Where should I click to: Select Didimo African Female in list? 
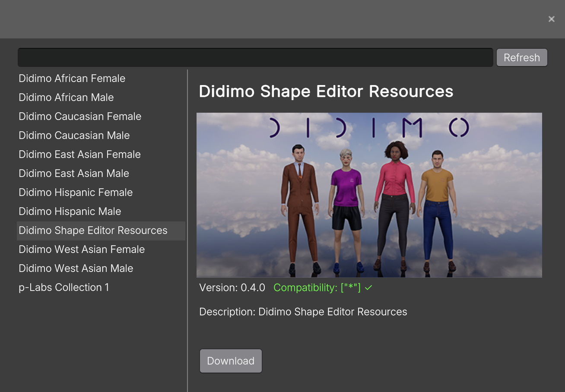[72, 79]
